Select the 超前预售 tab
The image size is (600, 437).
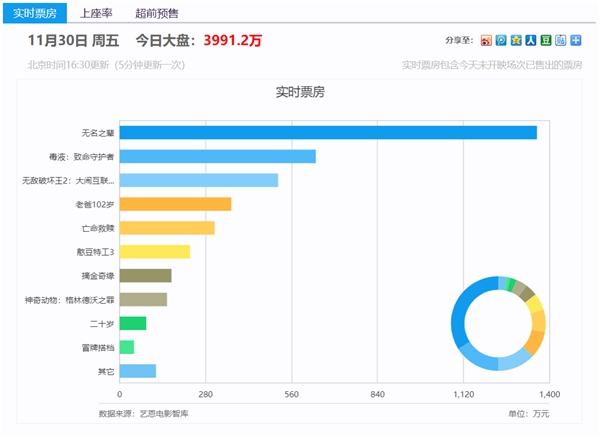(156, 12)
